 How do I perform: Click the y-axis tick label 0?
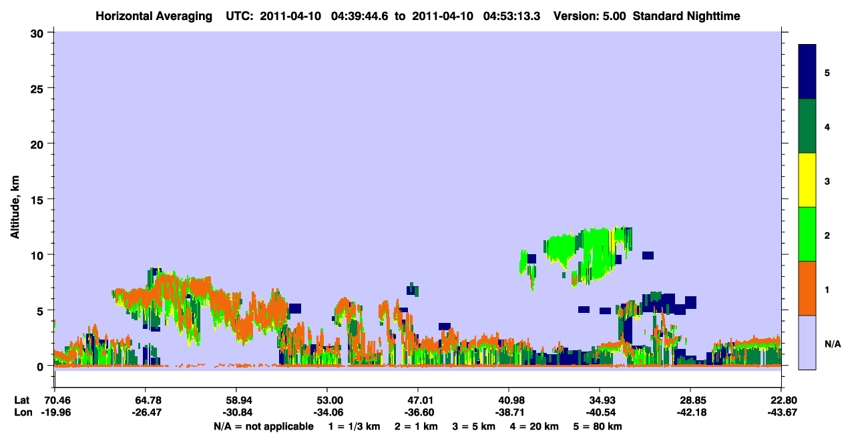point(41,366)
